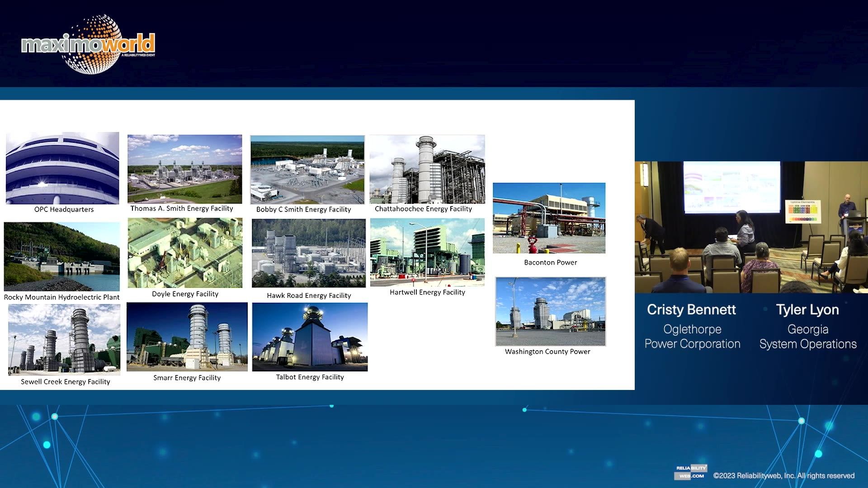Click the conference room camera feed
Viewport: 868px width, 488px height.
tap(751, 227)
